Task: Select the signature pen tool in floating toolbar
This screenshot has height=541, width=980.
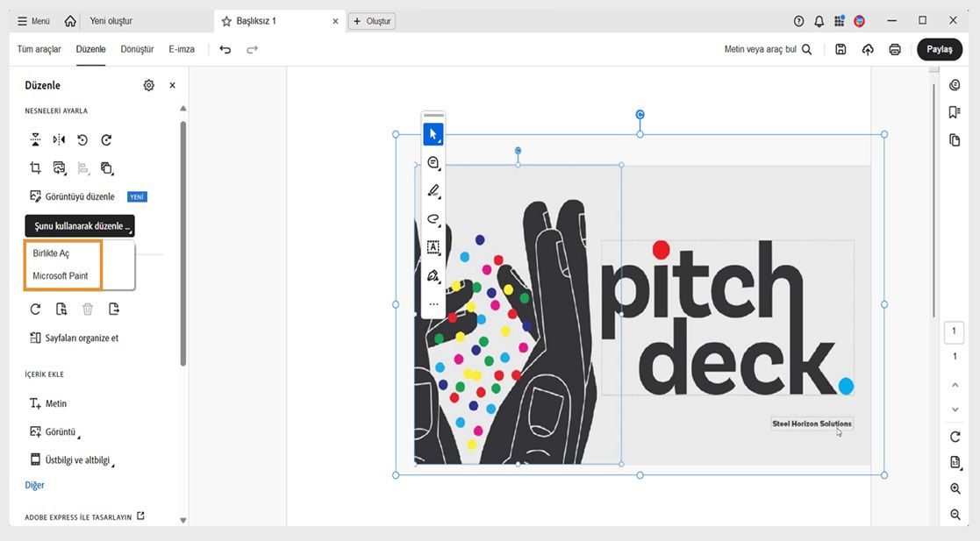Action: [x=433, y=275]
